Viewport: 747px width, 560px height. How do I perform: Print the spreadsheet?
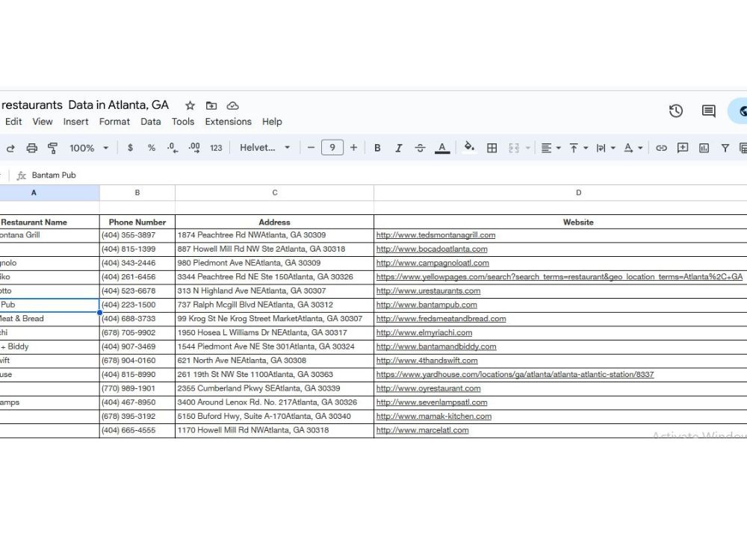[x=31, y=148]
